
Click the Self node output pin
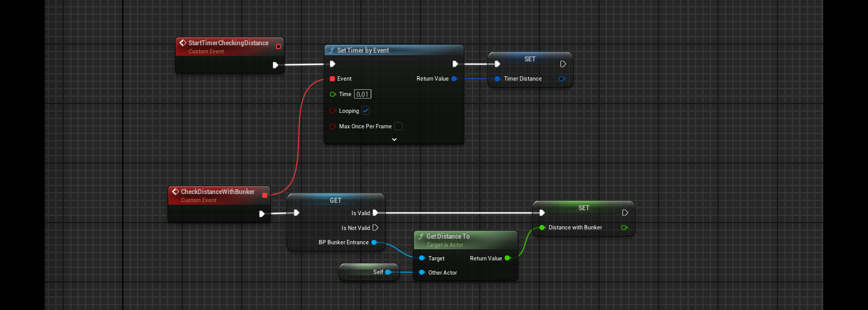pyautogui.click(x=388, y=272)
